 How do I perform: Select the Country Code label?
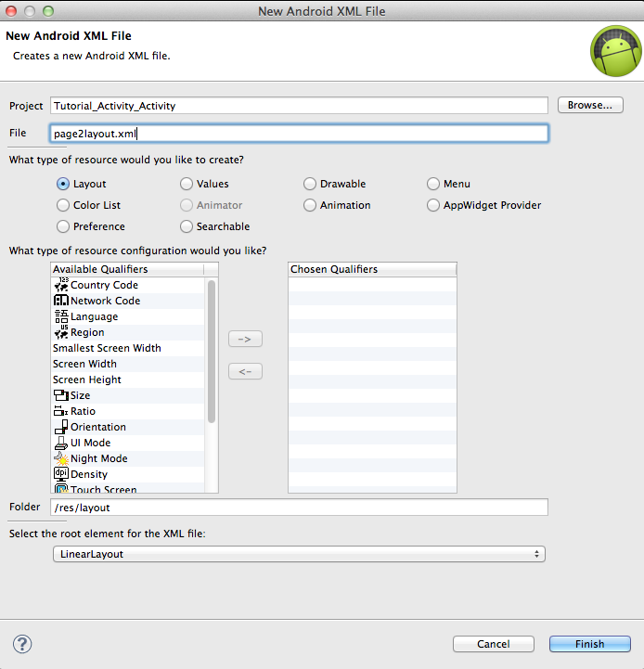104,285
